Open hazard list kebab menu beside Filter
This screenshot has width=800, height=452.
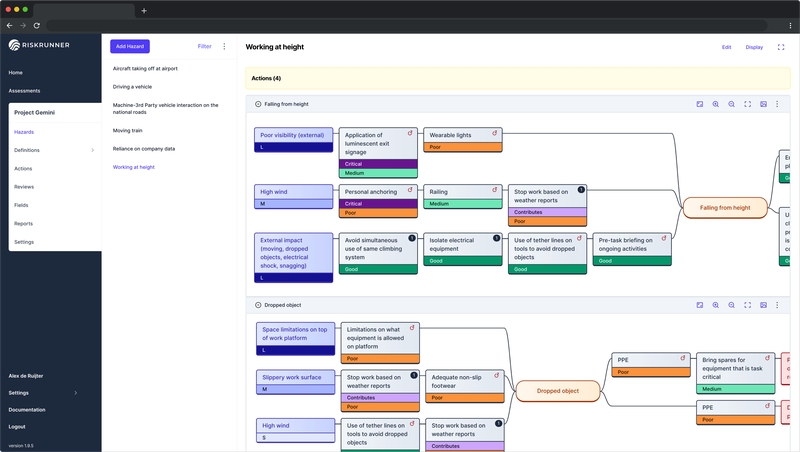pos(224,46)
